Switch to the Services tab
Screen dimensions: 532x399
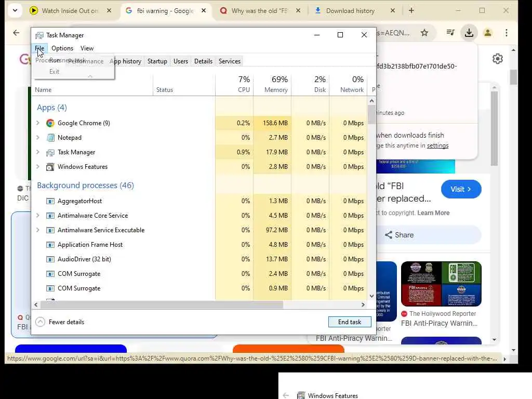tap(229, 61)
